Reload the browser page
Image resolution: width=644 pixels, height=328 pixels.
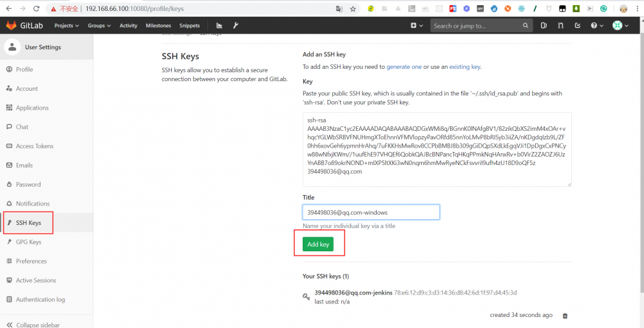coord(36,8)
